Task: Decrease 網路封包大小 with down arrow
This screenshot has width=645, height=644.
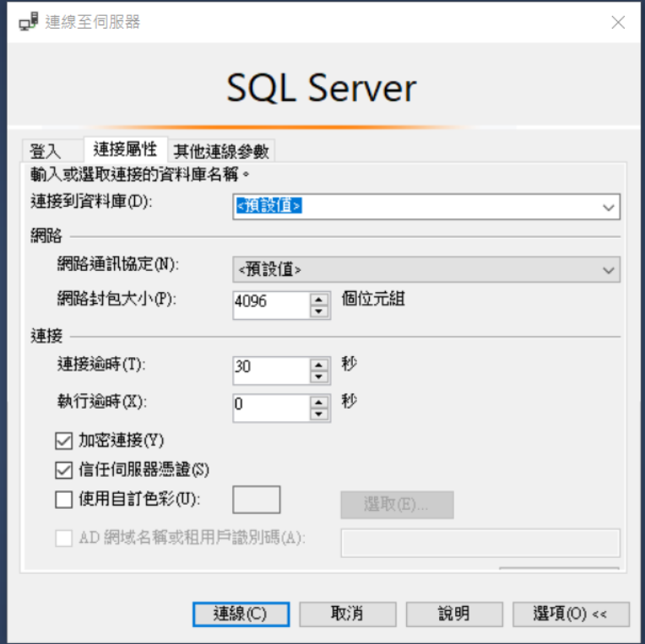Action: pyautogui.click(x=319, y=311)
